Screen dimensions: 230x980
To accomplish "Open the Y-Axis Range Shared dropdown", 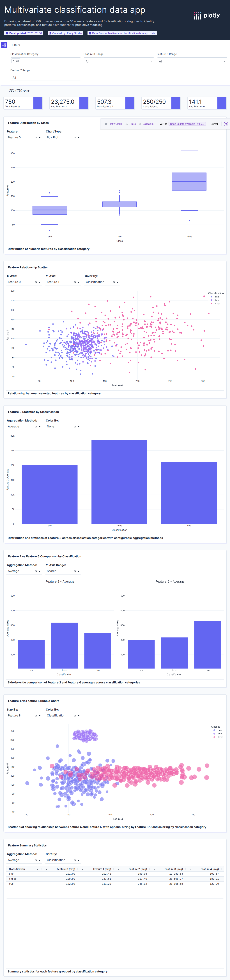I will [x=63, y=571].
